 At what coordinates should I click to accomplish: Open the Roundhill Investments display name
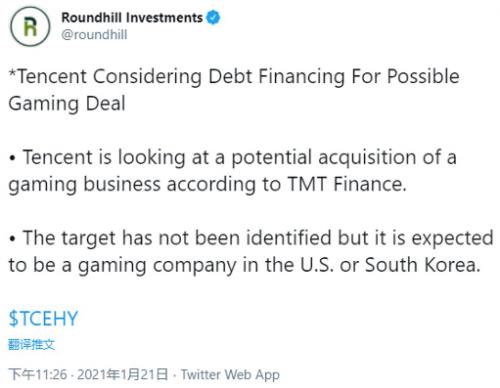[132, 18]
